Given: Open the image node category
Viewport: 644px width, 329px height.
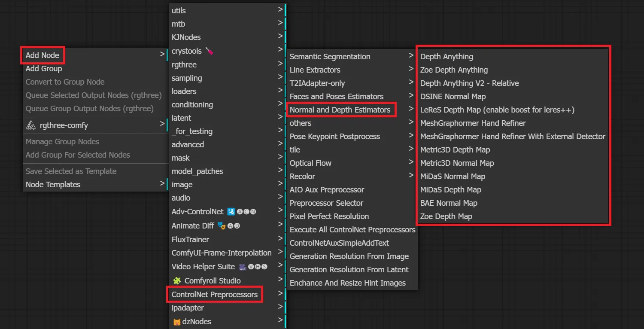Looking at the screenshot, I should pyautogui.click(x=228, y=184).
